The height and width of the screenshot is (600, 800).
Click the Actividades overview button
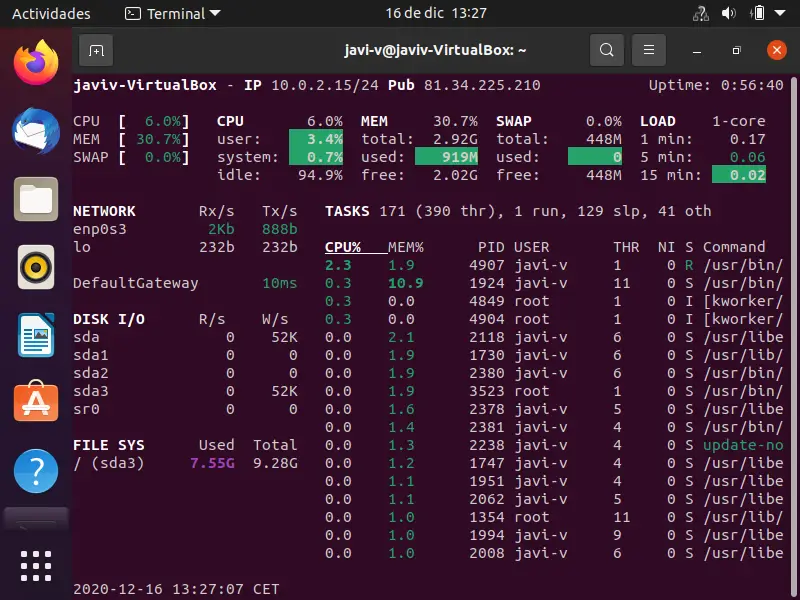(x=51, y=14)
